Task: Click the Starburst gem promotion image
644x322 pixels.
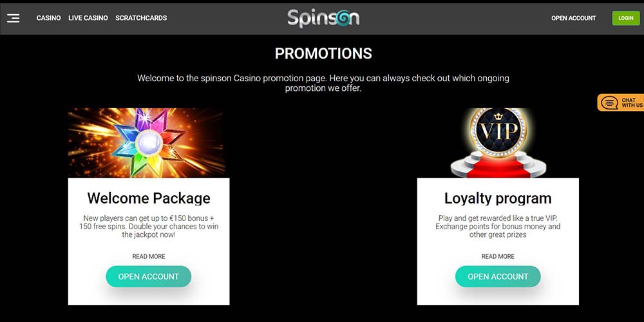Action: pyautogui.click(x=146, y=143)
